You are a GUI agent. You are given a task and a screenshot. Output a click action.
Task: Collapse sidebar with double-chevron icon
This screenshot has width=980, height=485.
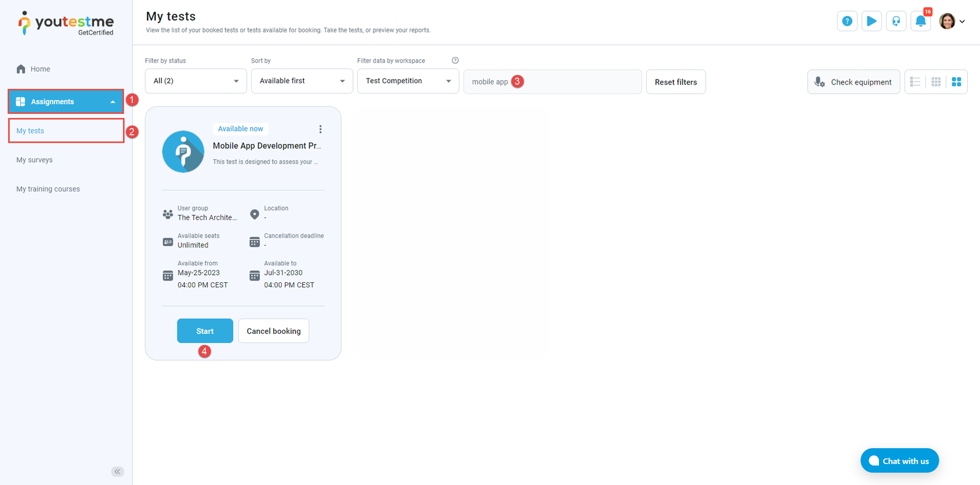[x=118, y=471]
